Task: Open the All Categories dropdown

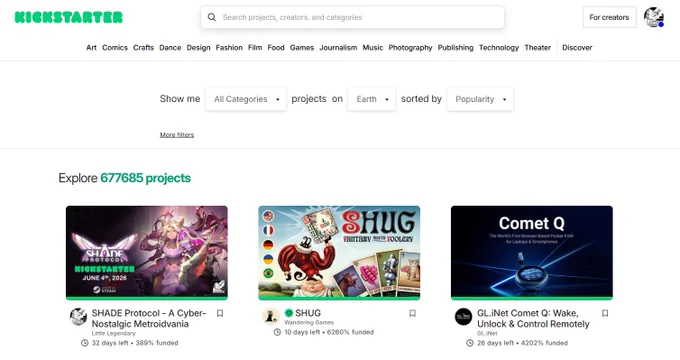Action: coord(246,99)
